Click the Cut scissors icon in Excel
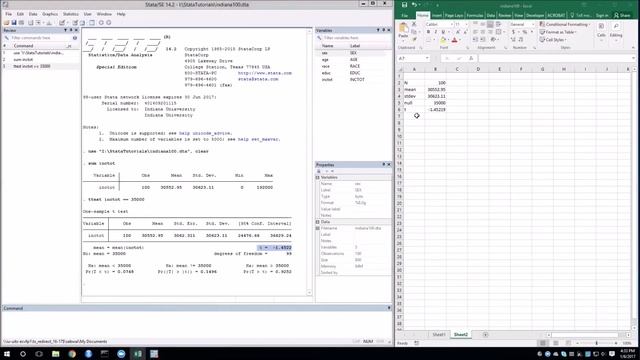The image size is (640, 360). pyautogui.click(x=414, y=24)
